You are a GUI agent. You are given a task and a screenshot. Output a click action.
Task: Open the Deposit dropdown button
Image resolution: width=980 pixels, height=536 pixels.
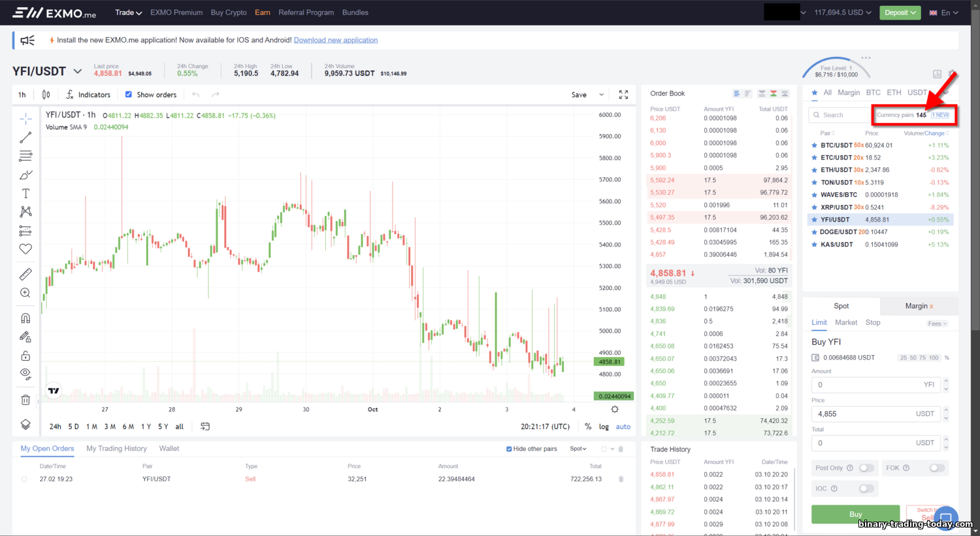click(900, 12)
